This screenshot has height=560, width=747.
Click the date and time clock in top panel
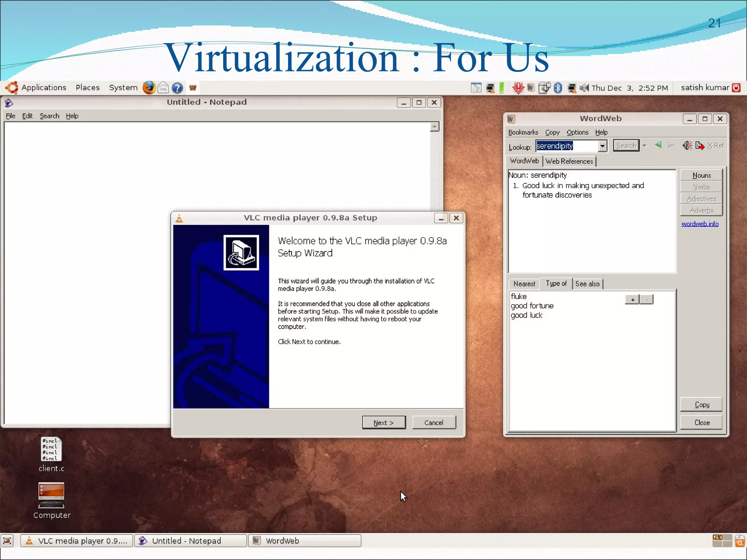(x=630, y=88)
